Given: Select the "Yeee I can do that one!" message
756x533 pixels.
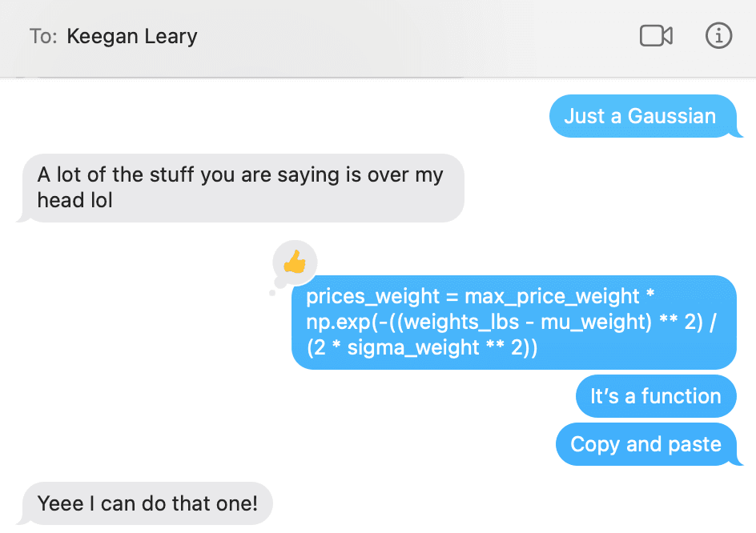Looking at the screenshot, I should click(147, 503).
